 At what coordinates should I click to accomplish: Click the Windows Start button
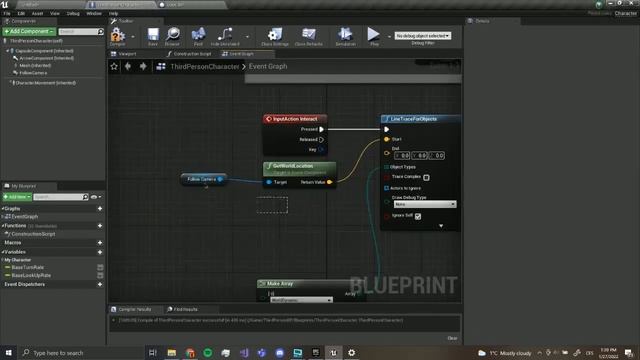(9, 353)
